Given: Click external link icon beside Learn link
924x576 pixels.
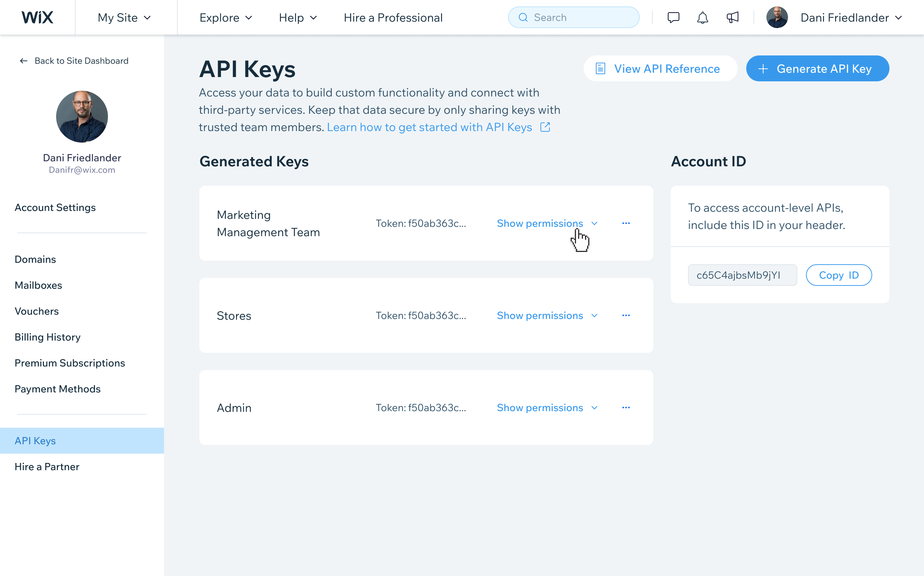Looking at the screenshot, I should click(x=545, y=127).
